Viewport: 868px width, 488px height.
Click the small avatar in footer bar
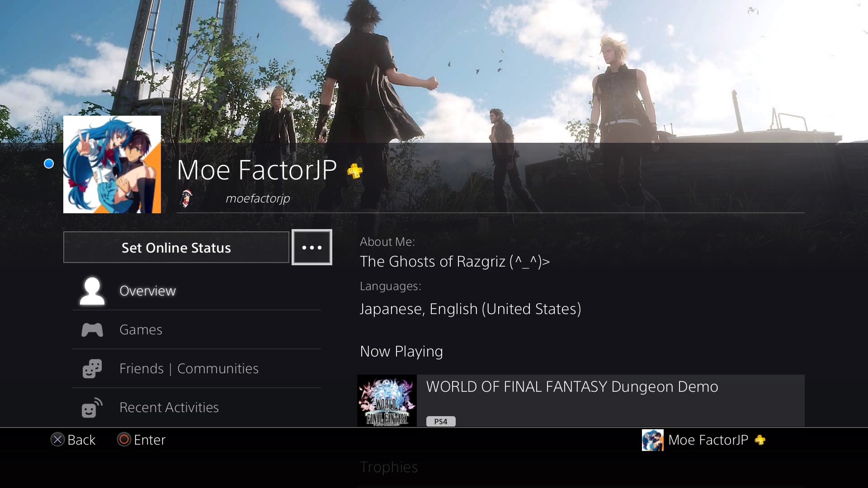pyautogui.click(x=653, y=440)
